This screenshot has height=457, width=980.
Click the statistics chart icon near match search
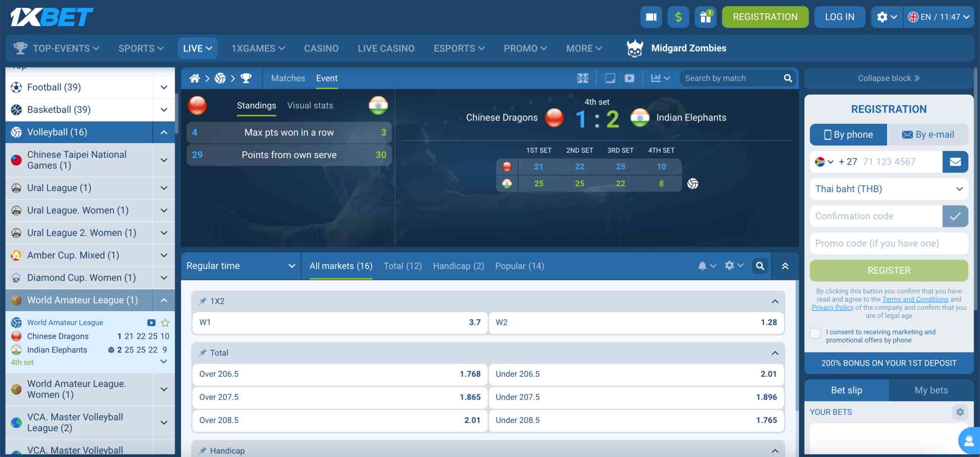coord(656,78)
